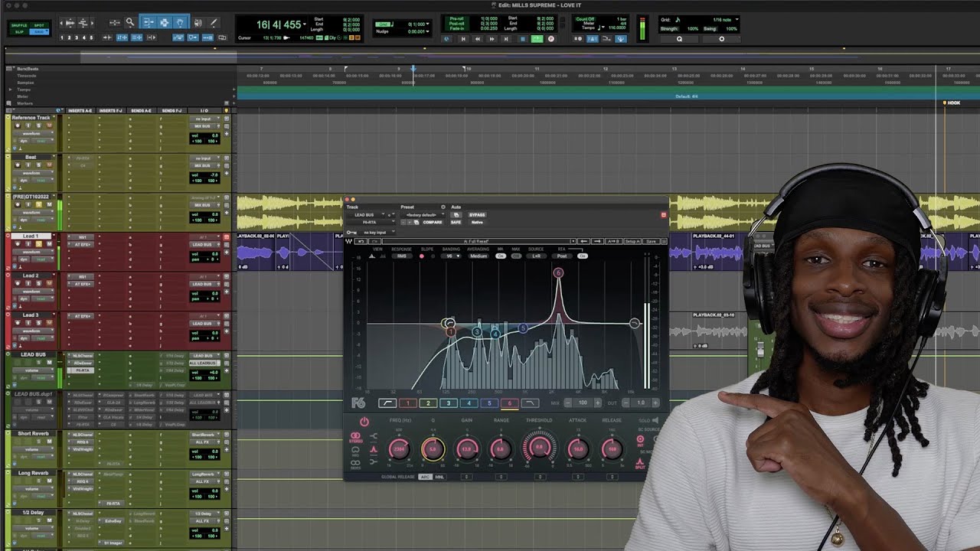Select band 5 node on EQ graph
Screen dimensions: 980x551
(523, 328)
